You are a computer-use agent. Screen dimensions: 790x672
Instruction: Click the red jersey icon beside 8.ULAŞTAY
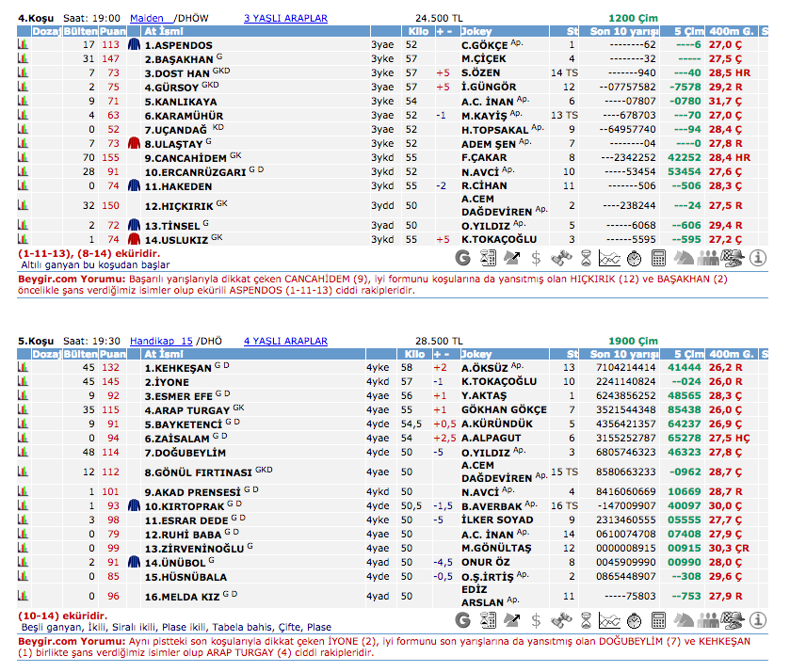pos(134,143)
